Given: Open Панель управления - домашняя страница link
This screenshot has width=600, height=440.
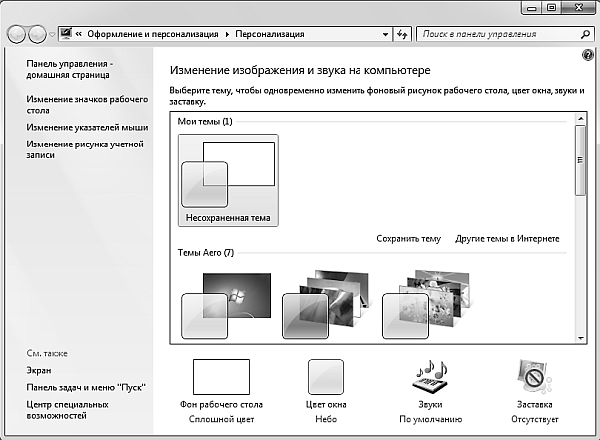Looking at the screenshot, I should [70, 69].
